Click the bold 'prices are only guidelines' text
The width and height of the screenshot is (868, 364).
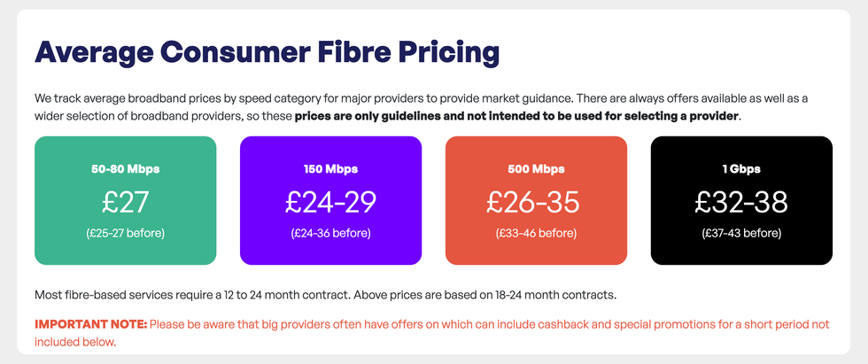(x=516, y=117)
